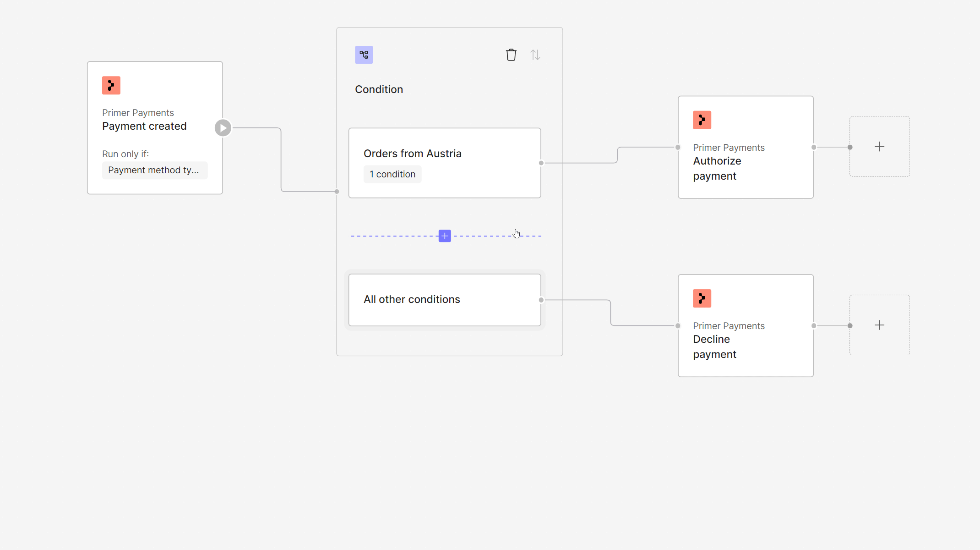This screenshot has width=980, height=550.
Task: Click the Payment method ty... filter chip
Action: pyautogui.click(x=155, y=170)
